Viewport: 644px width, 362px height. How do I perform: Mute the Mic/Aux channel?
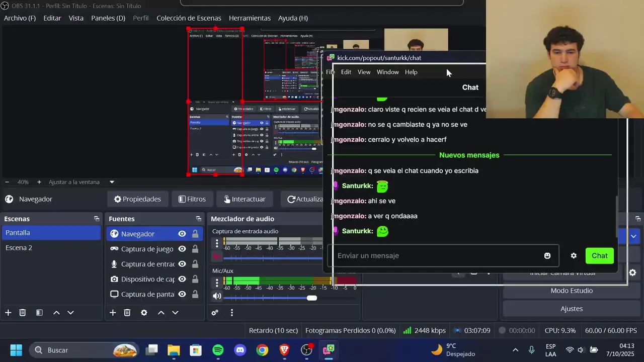click(x=217, y=296)
